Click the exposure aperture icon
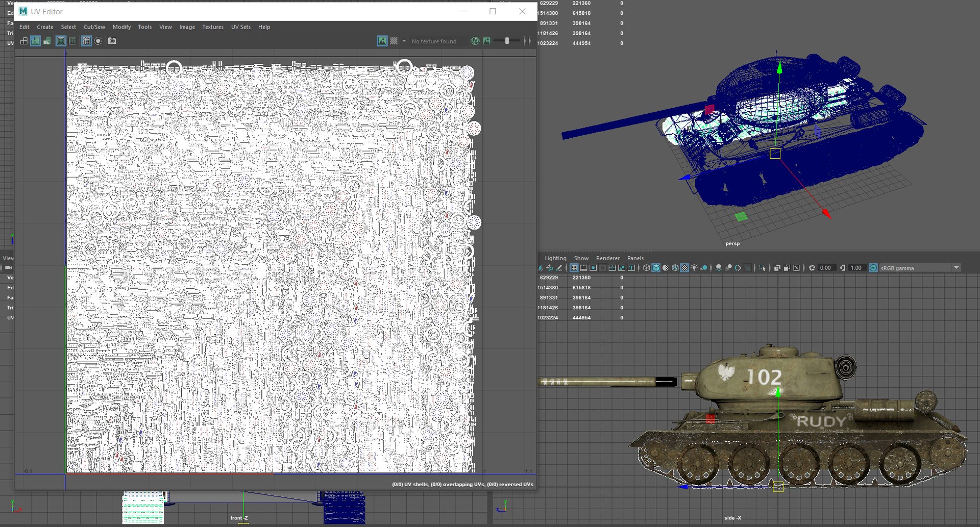The height and width of the screenshot is (527, 980). 812,268
